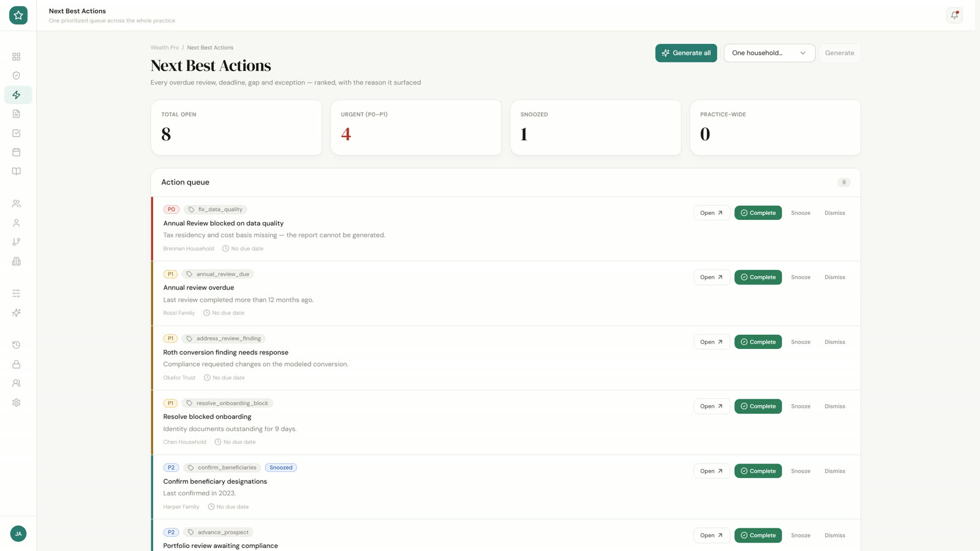980x551 pixels.
Task: Open the document page icon in sidebar
Action: [17, 114]
